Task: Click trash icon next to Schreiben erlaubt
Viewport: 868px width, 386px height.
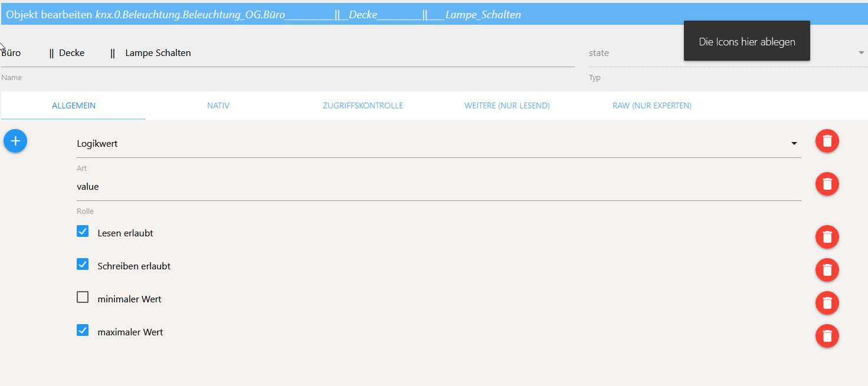Action: coord(827,270)
